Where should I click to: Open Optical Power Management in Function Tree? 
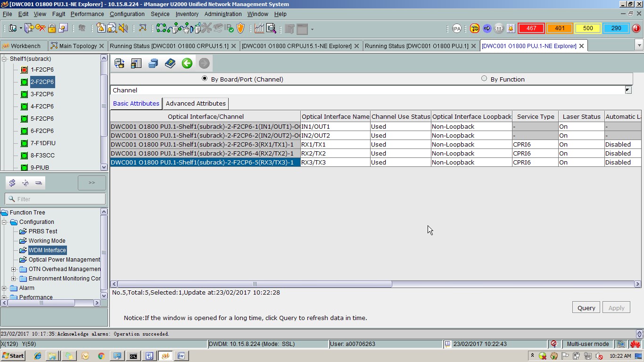click(x=64, y=260)
